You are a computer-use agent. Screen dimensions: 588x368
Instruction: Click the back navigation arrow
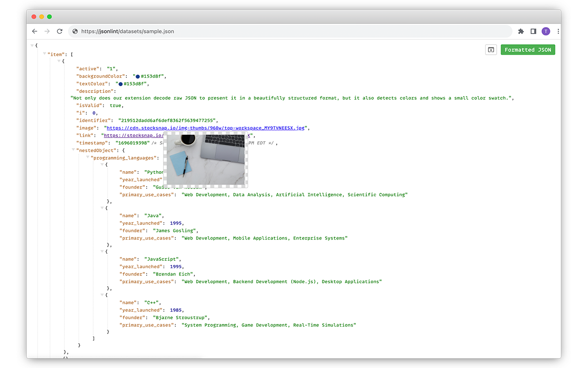click(34, 31)
